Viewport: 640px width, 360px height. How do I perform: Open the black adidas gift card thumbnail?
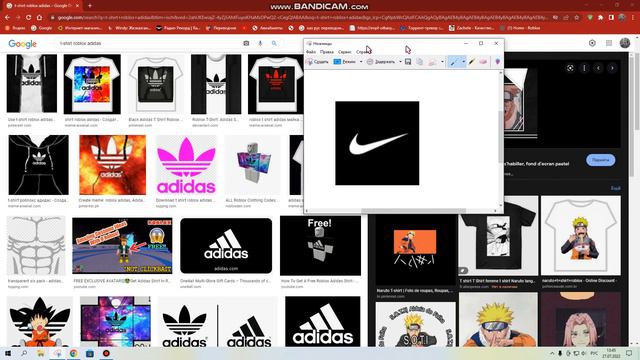[226, 246]
